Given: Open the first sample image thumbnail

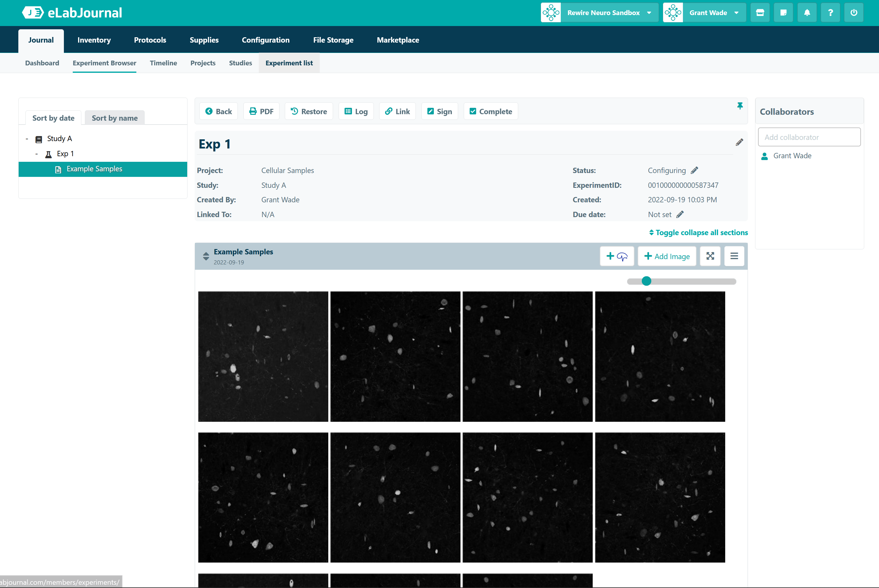Looking at the screenshot, I should click(x=263, y=357).
